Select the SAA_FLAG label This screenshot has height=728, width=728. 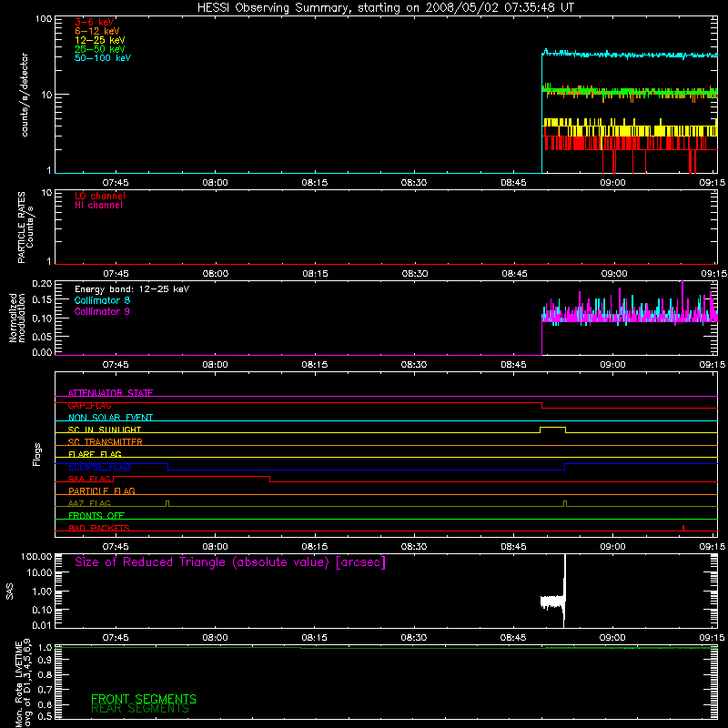click(89, 480)
